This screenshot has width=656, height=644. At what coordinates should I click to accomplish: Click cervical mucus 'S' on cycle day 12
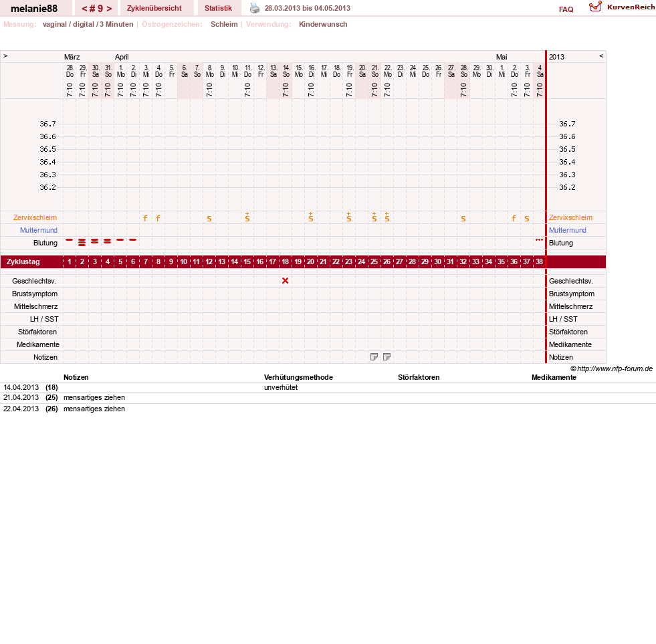(209, 219)
